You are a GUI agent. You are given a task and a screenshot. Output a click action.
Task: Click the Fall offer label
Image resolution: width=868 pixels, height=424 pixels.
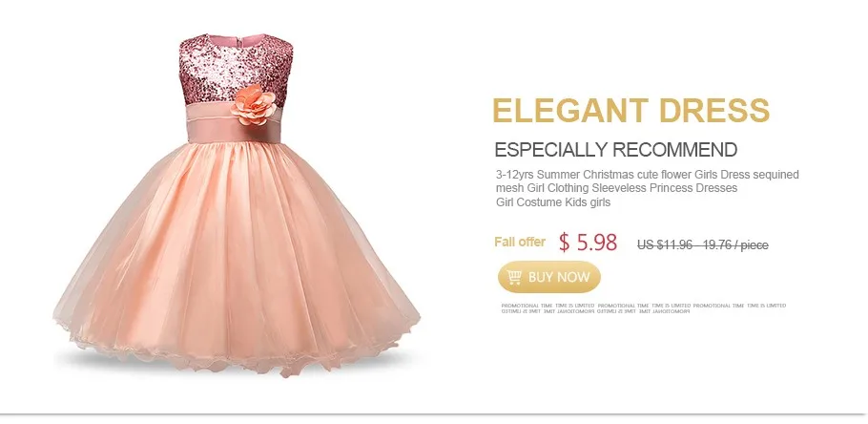click(520, 242)
